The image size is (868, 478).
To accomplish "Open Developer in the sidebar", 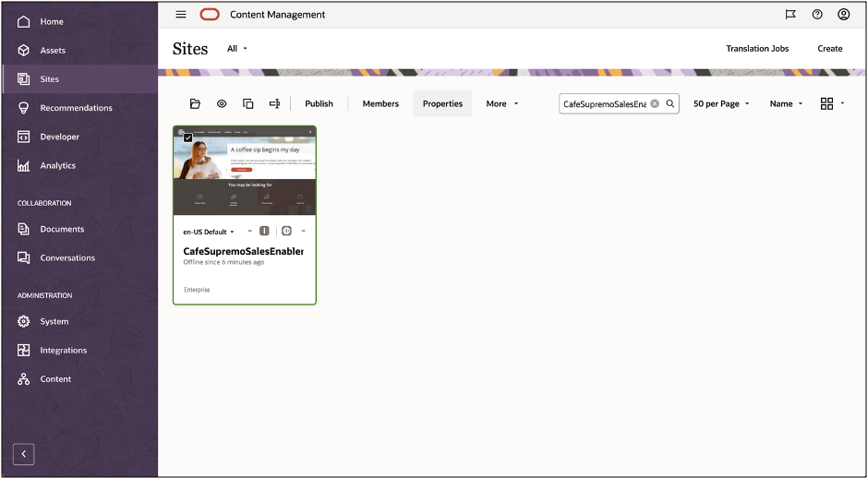I will [x=79, y=137].
